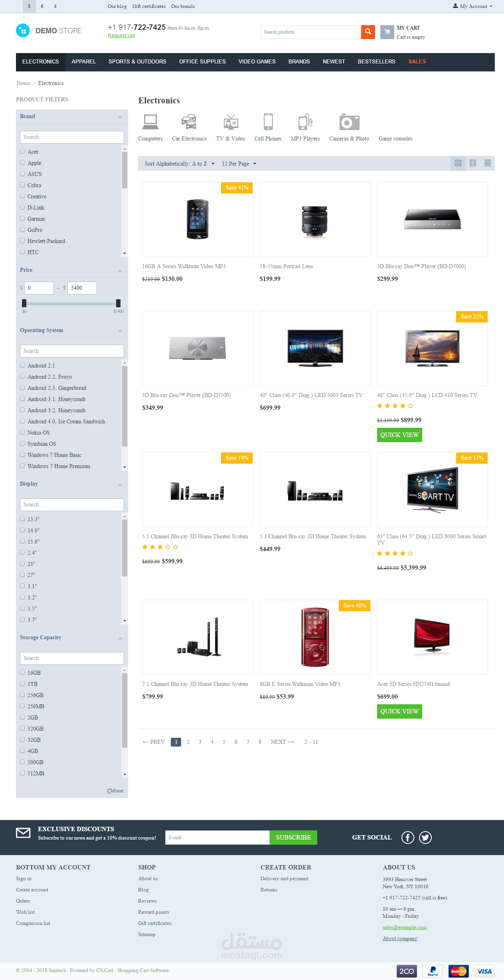Open the Computers category icon
This screenshot has width=504, height=980.
click(150, 122)
